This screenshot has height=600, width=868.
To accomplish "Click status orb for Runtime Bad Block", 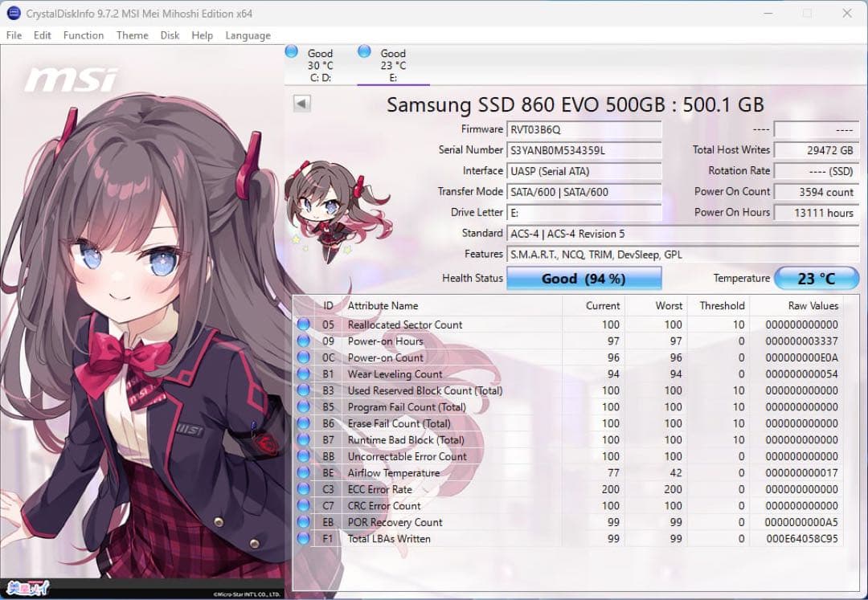I will [303, 439].
